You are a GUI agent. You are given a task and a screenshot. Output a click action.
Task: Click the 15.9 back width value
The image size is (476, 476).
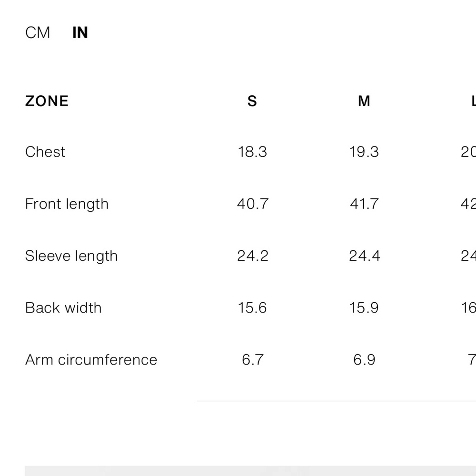pos(364,307)
